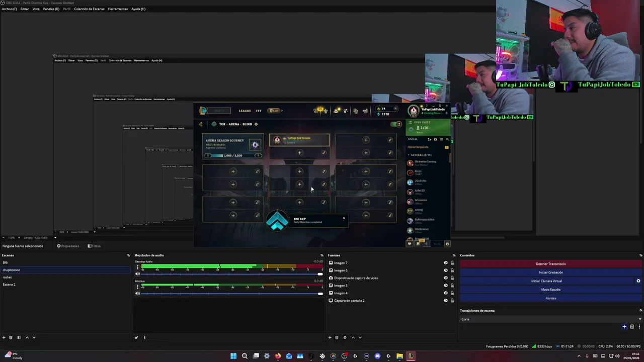
Task: Undock the Mezclador de audio panel
Action: pyautogui.click(x=322, y=255)
